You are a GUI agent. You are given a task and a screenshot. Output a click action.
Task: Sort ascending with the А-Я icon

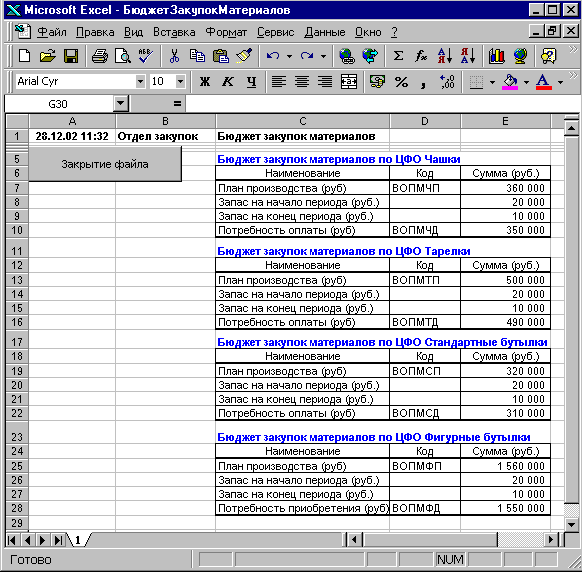tap(444, 56)
